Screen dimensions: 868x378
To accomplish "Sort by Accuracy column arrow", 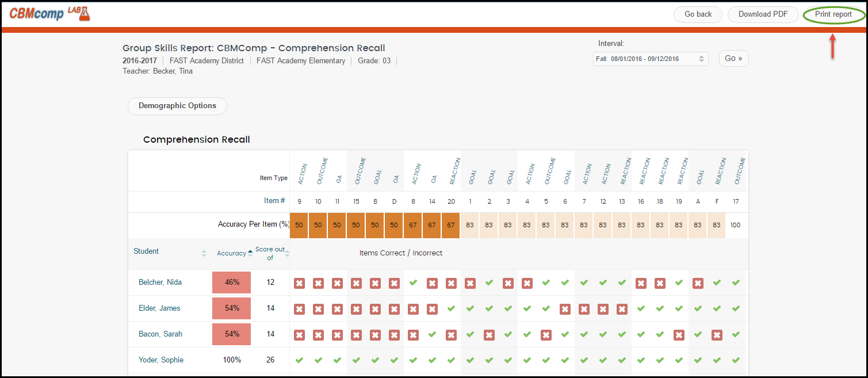I will pos(250,253).
